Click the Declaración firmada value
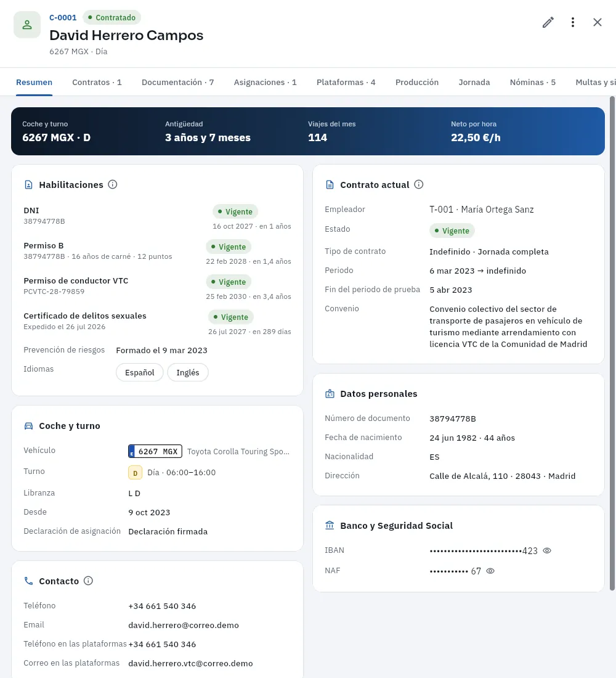This screenshot has height=678, width=616. click(168, 531)
